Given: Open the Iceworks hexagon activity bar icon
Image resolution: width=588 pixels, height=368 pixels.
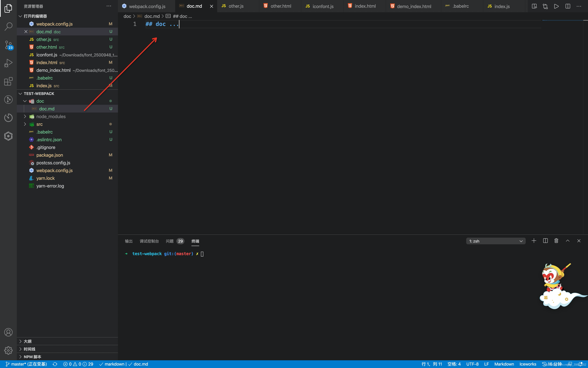Looking at the screenshot, I should [x=8, y=136].
